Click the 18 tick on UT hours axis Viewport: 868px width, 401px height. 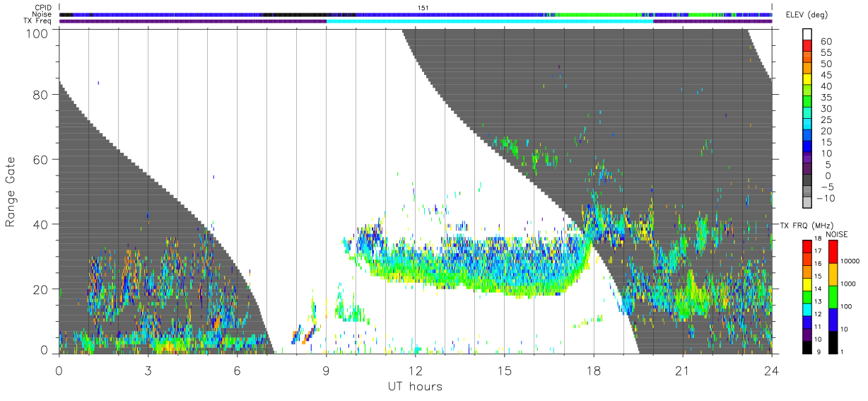[x=594, y=370]
